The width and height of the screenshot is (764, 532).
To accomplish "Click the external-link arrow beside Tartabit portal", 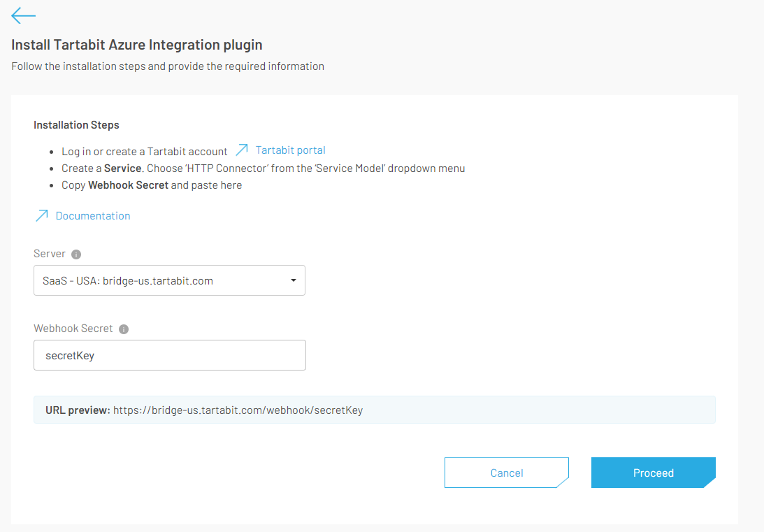I will click(241, 150).
